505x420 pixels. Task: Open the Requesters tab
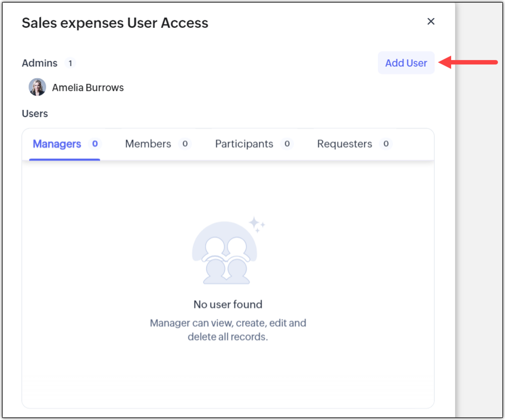[344, 144]
